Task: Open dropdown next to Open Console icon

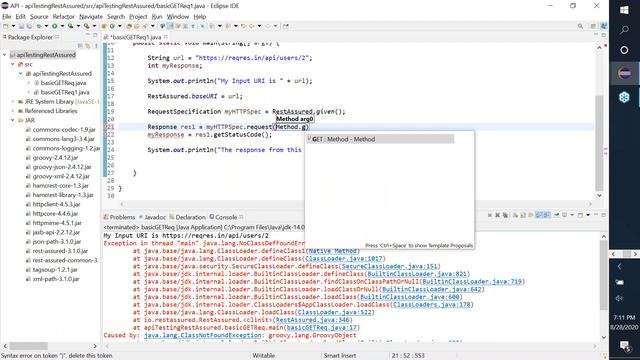Action: (x=588, y=215)
